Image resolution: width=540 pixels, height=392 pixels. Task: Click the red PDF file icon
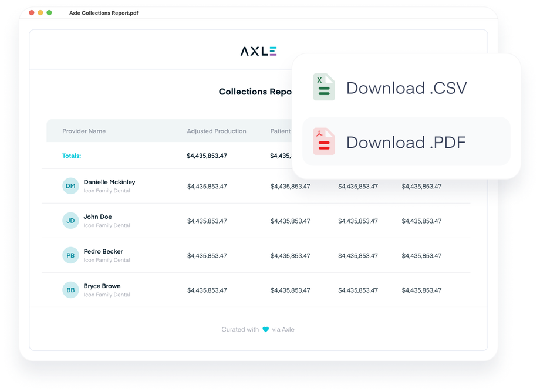pyautogui.click(x=323, y=142)
